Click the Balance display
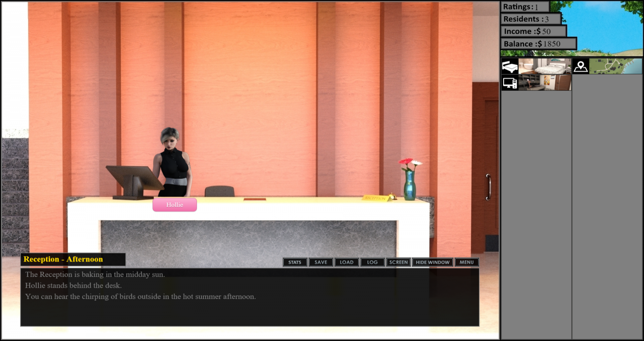The width and height of the screenshot is (644, 341). point(538,44)
